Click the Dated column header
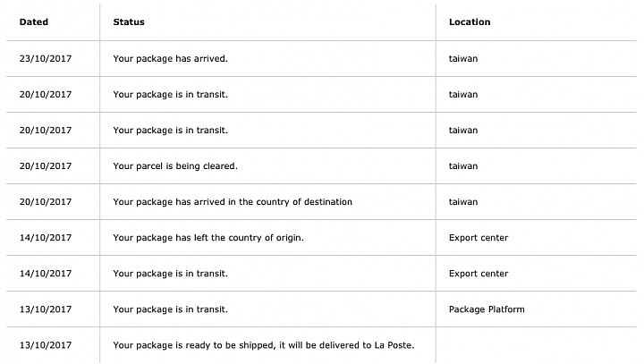The height and width of the screenshot is (364, 644). [34, 22]
